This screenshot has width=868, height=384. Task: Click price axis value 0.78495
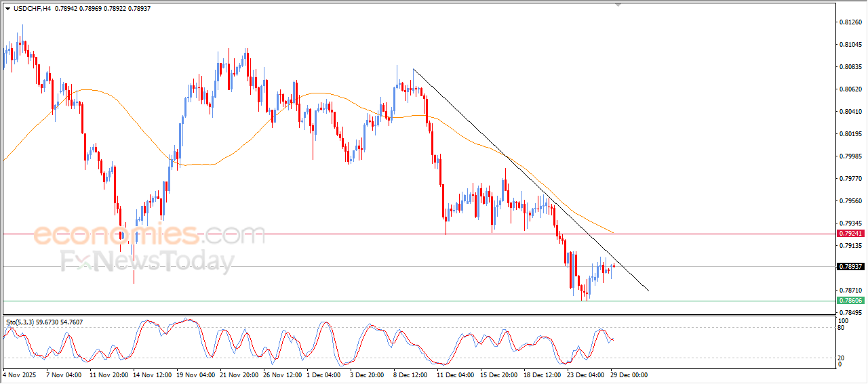pos(852,312)
